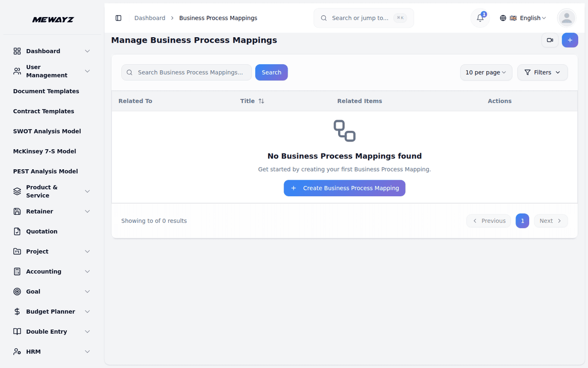Viewport: 588px width, 368px height.
Task: Click the blue Search button
Action: point(271,73)
